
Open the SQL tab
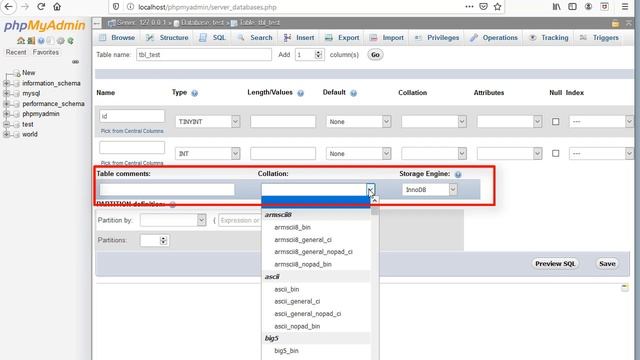coord(212,38)
